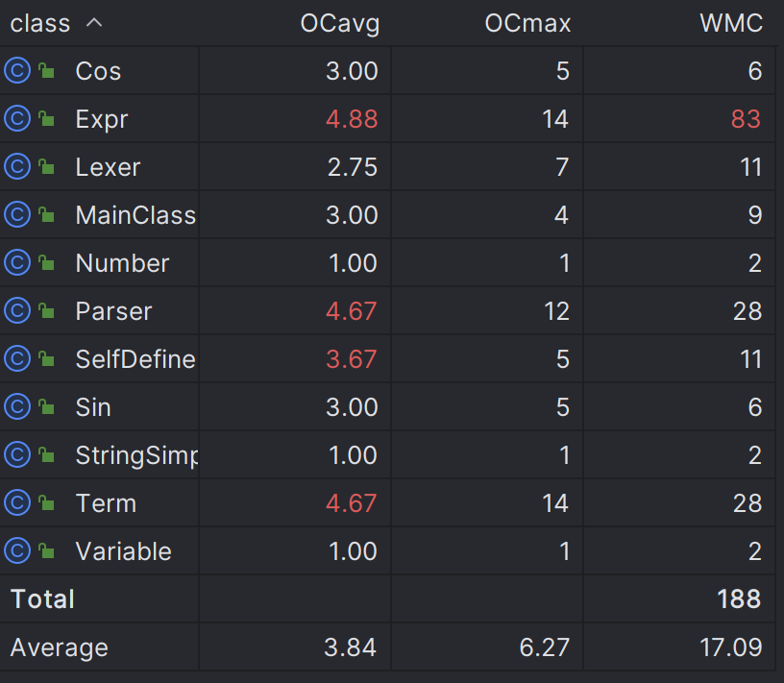Click the class icon next to Lexer
Screen dimensions: 784x683
pos(17,167)
